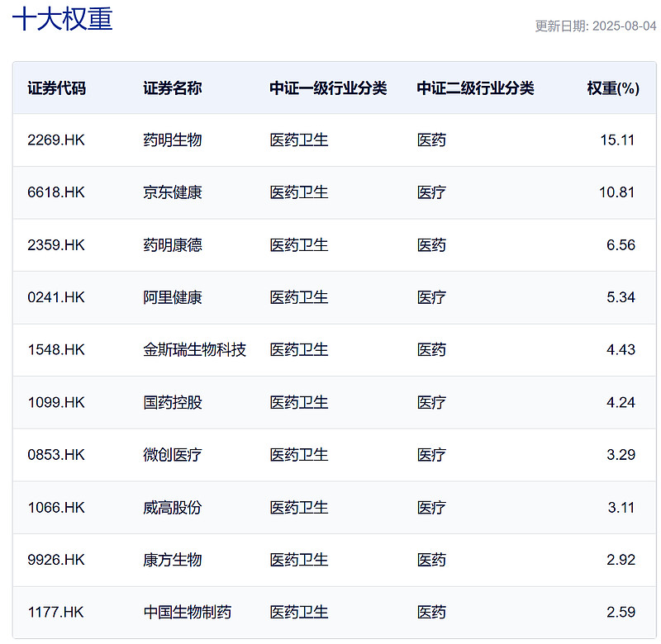Click 医药 in the 药明生物 row

(431, 140)
